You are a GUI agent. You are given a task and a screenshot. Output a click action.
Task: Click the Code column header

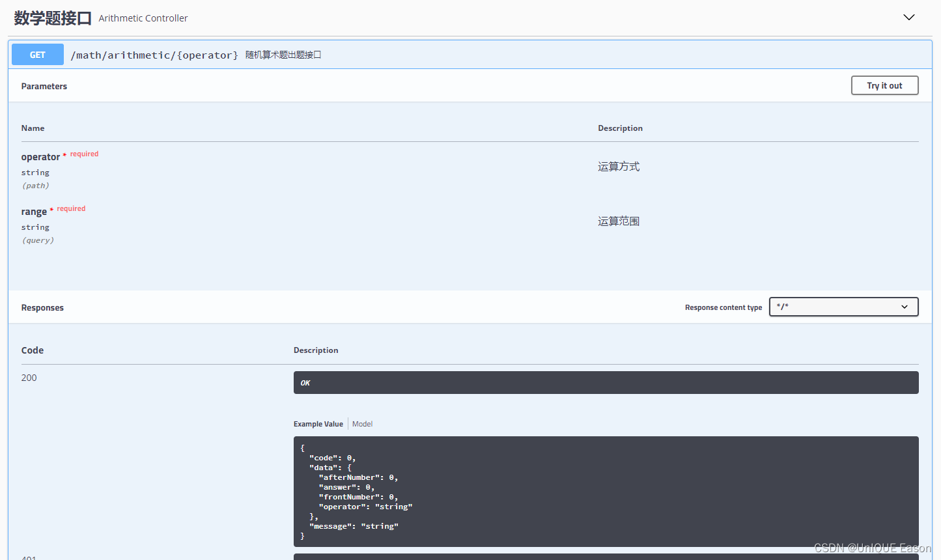click(32, 350)
